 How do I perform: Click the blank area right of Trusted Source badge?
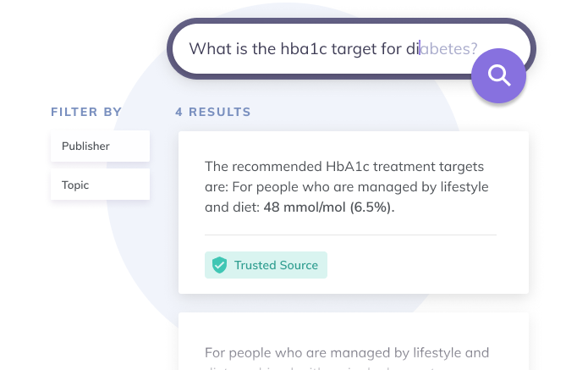pos(413,265)
